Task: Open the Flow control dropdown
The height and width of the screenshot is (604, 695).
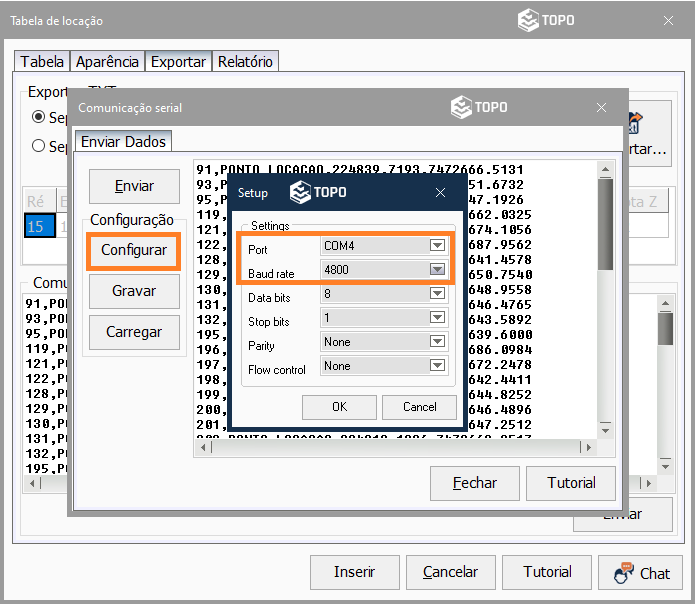Action: coord(436,366)
